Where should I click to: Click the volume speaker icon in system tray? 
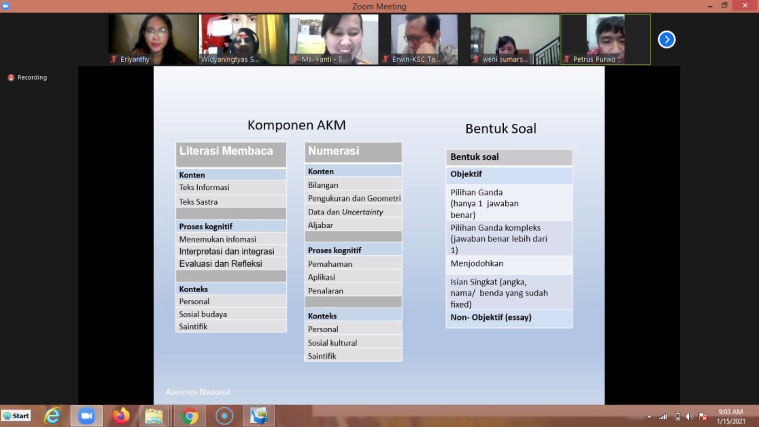click(689, 415)
